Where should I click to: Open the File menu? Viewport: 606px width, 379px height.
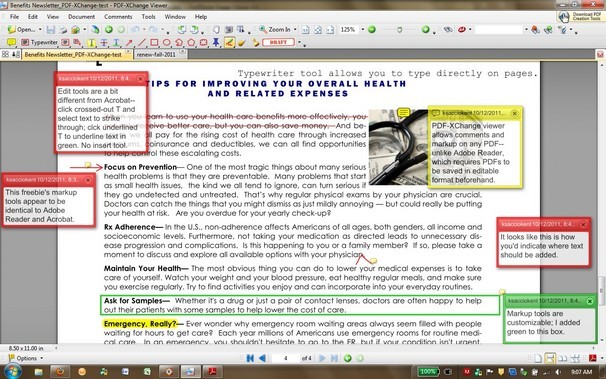(x=14, y=17)
